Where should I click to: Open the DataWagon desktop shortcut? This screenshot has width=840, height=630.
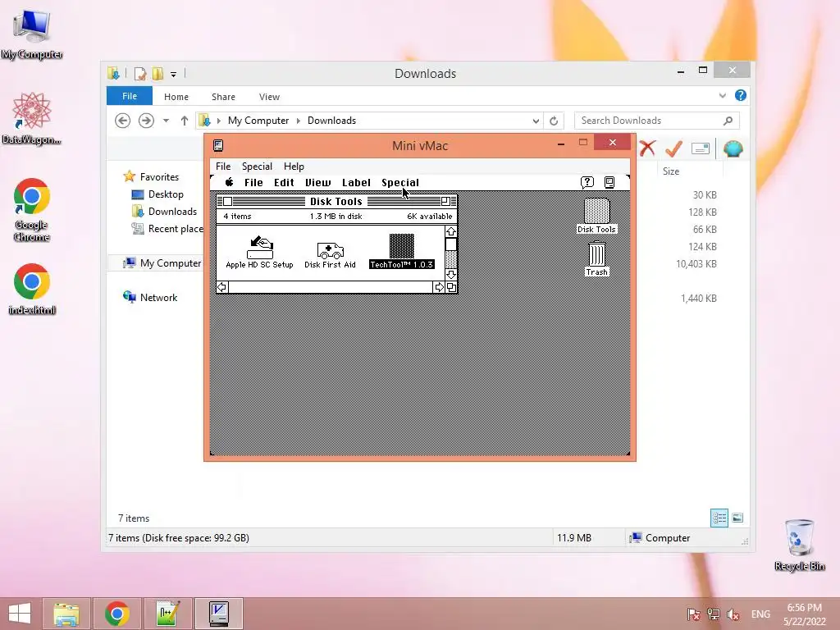[x=32, y=118]
